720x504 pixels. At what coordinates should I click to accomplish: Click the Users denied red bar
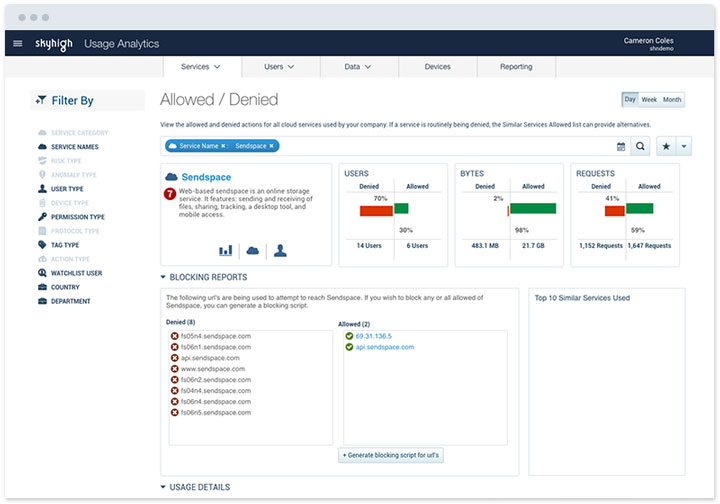pyautogui.click(x=376, y=211)
